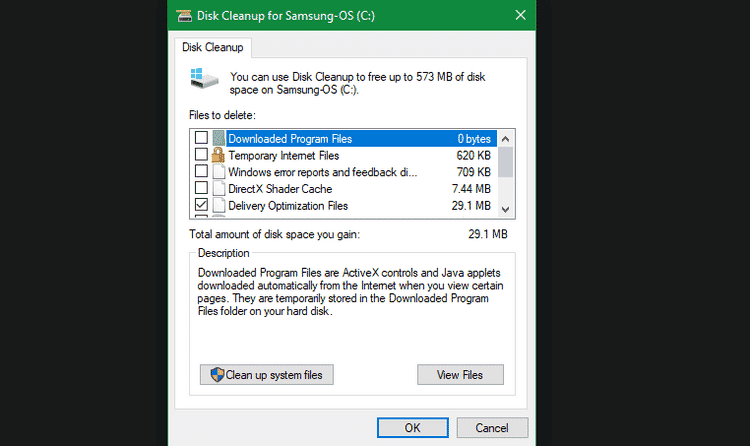
Task: Select the Downloaded Program Files row text
Action: tap(290, 139)
